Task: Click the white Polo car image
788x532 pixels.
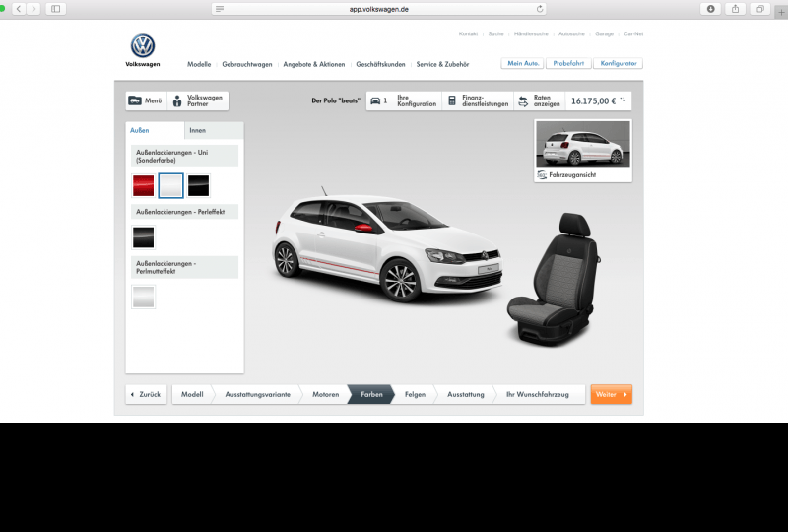Action: coord(387,246)
